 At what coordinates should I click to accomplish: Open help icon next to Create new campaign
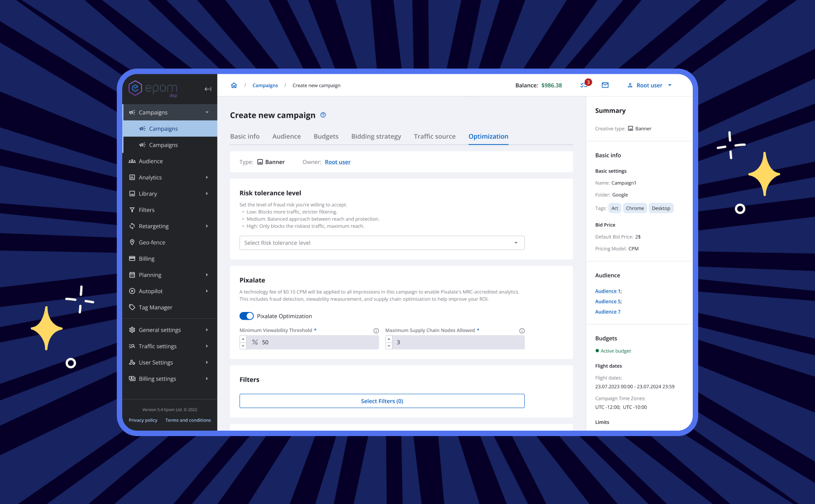click(323, 115)
